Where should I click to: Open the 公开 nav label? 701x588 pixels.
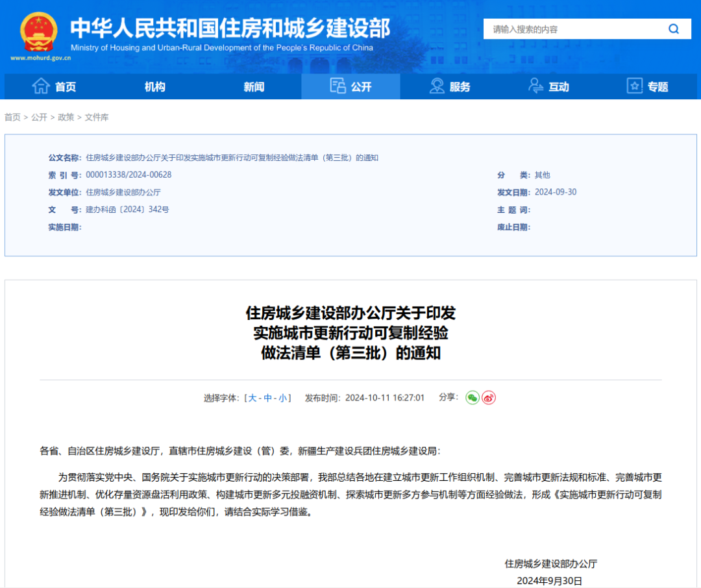click(x=362, y=87)
